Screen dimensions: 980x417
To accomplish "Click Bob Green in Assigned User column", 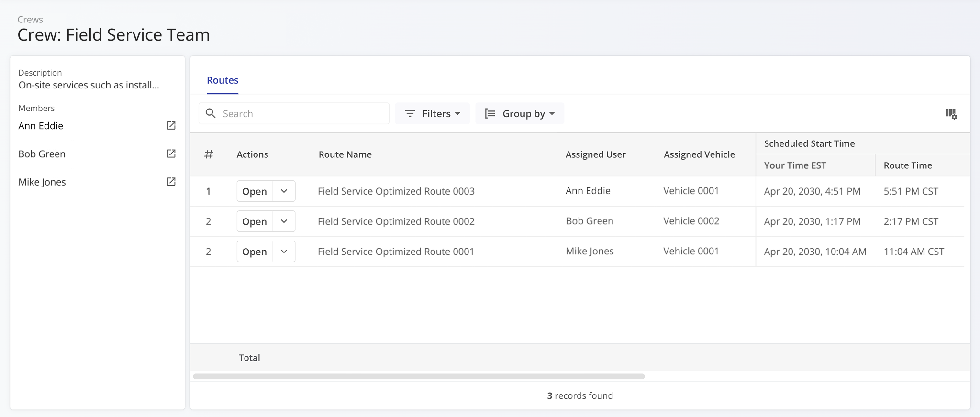I will tap(590, 221).
